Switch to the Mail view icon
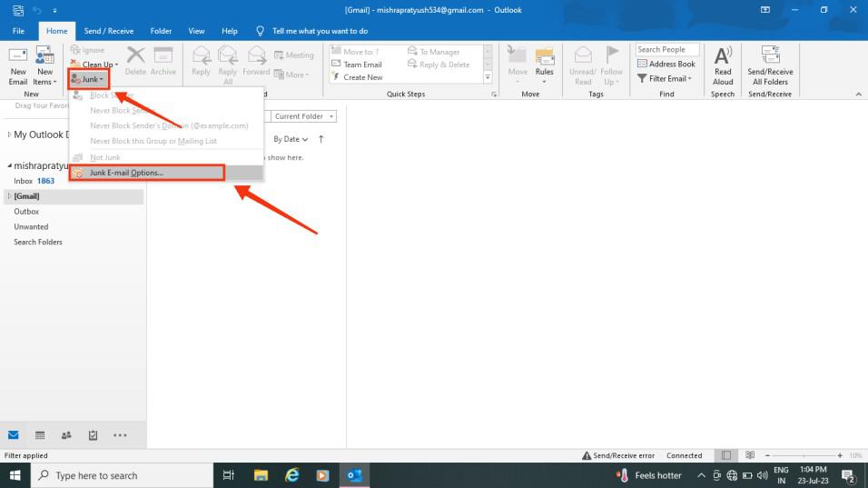Viewport: 868px width, 488px height. click(14, 435)
